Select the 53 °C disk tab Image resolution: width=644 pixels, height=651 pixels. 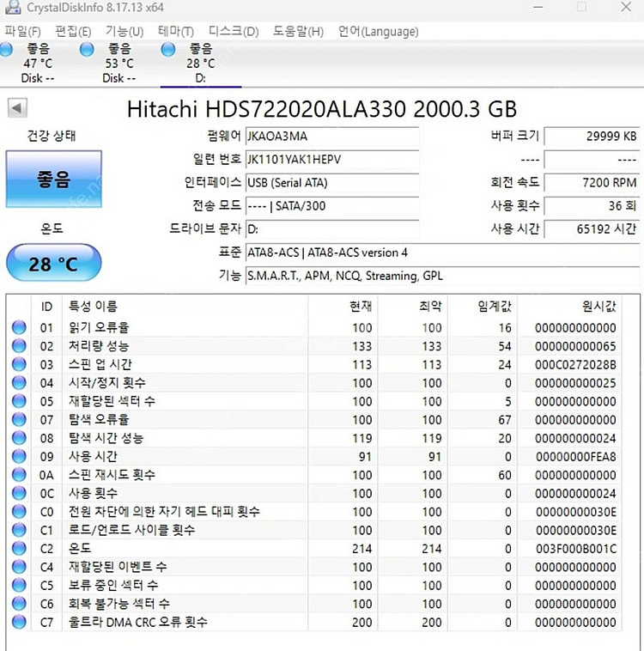[119, 63]
